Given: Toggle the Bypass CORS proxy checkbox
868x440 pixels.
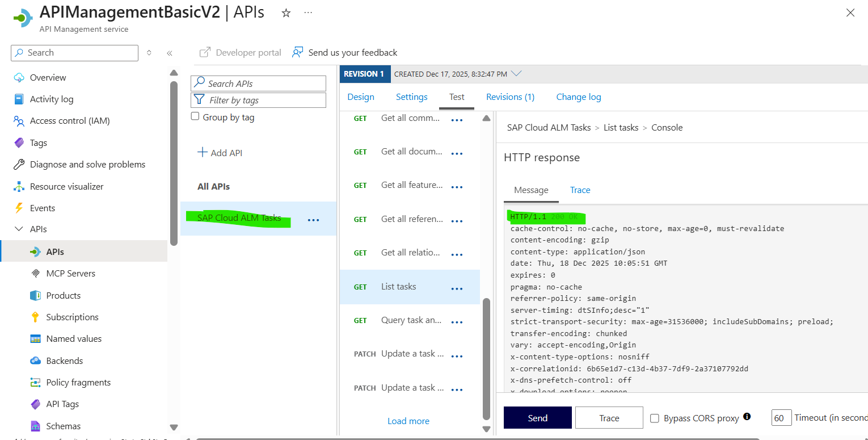Looking at the screenshot, I should click(x=655, y=418).
